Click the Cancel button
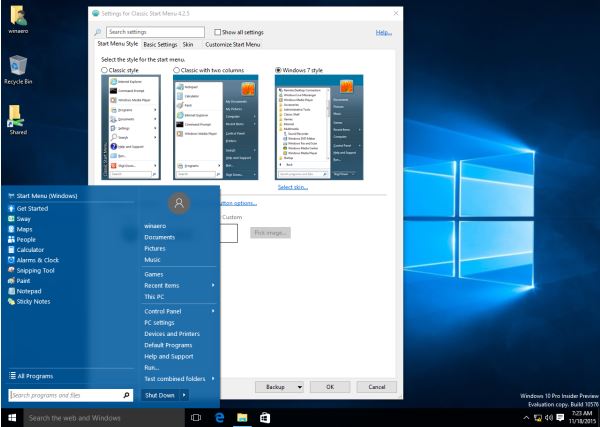Image resolution: width=600 pixels, height=427 pixels. (x=377, y=387)
